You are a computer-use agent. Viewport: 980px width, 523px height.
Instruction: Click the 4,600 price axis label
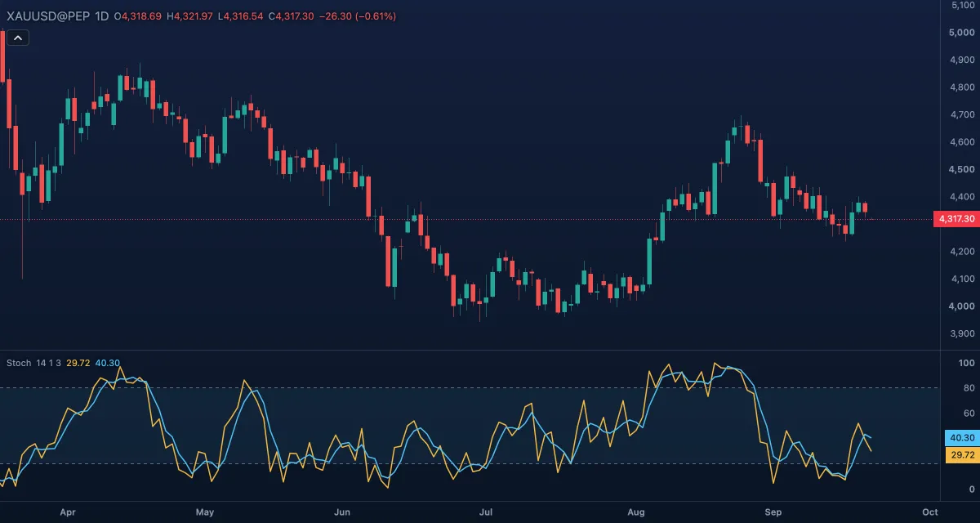click(963, 142)
